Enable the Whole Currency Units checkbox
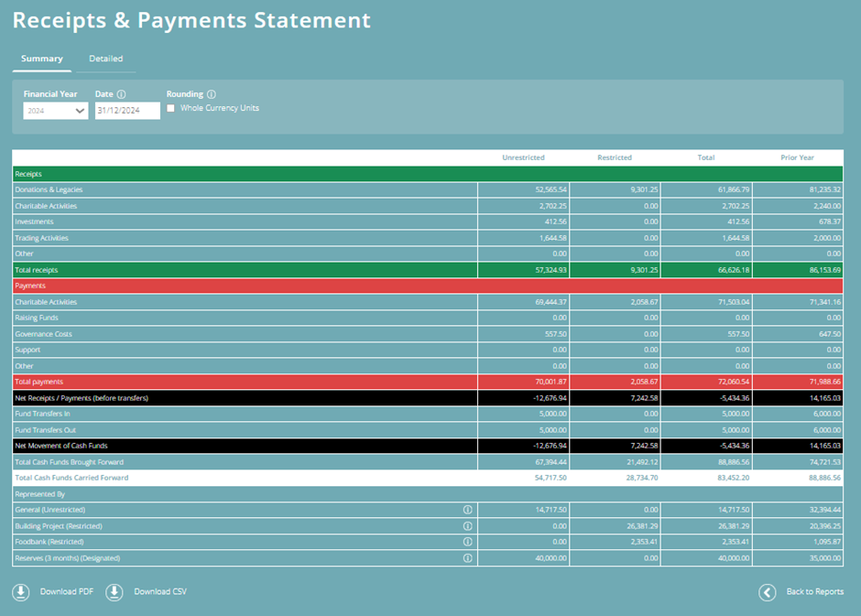 [170, 107]
